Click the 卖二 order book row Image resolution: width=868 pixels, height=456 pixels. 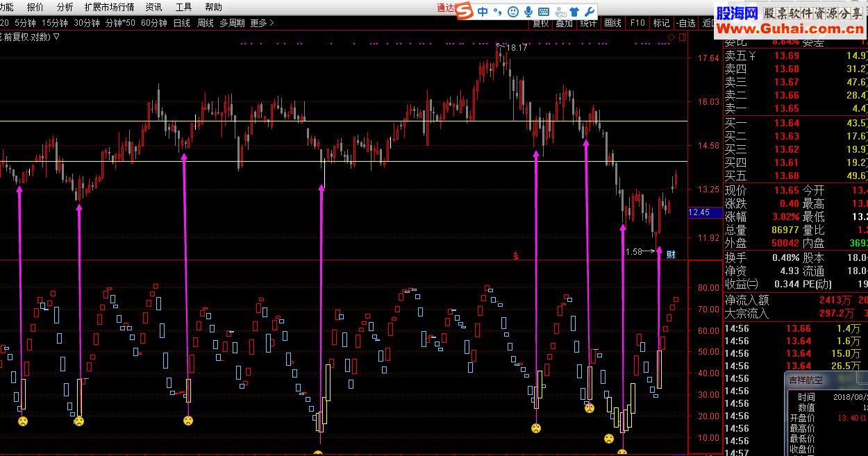pos(795,96)
